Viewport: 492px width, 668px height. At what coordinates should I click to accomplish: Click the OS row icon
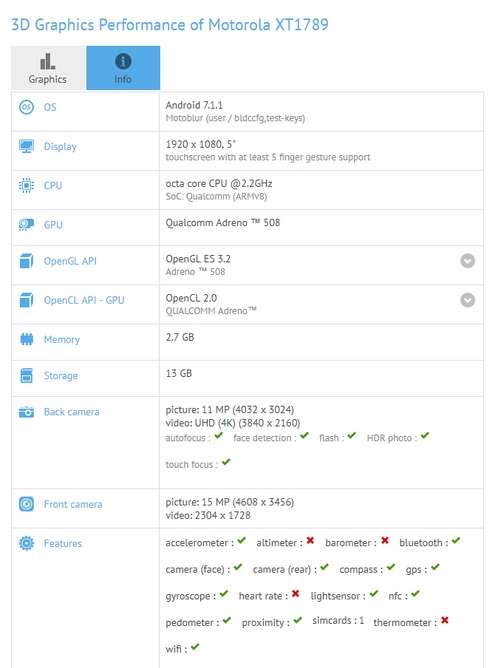(26, 107)
